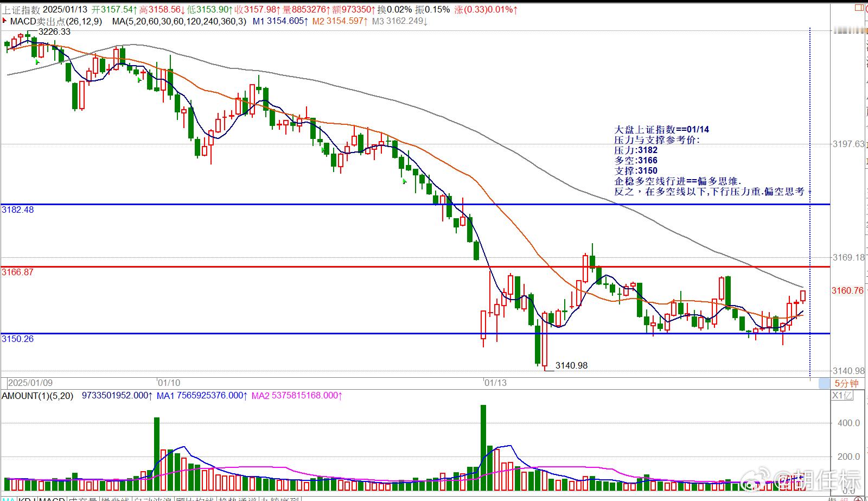Click the 01/13 date on time axis
The width and height of the screenshot is (868, 501).
pyautogui.click(x=495, y=383)
